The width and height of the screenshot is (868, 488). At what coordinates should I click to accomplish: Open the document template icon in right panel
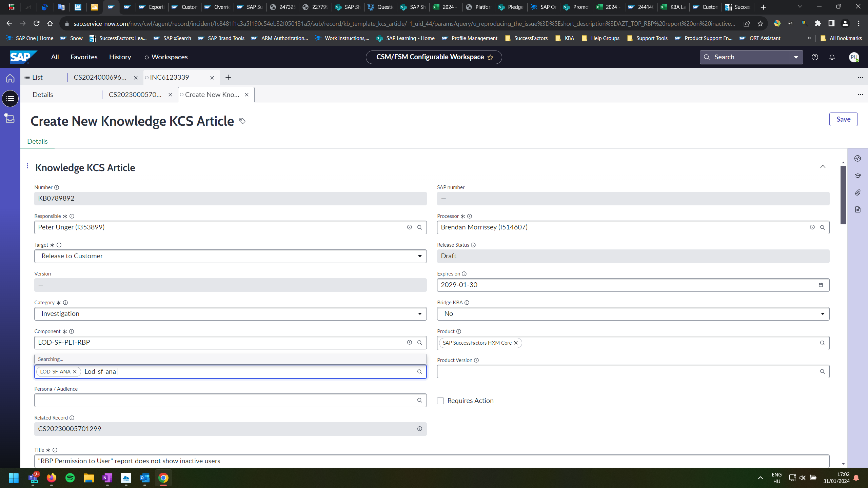858,209
